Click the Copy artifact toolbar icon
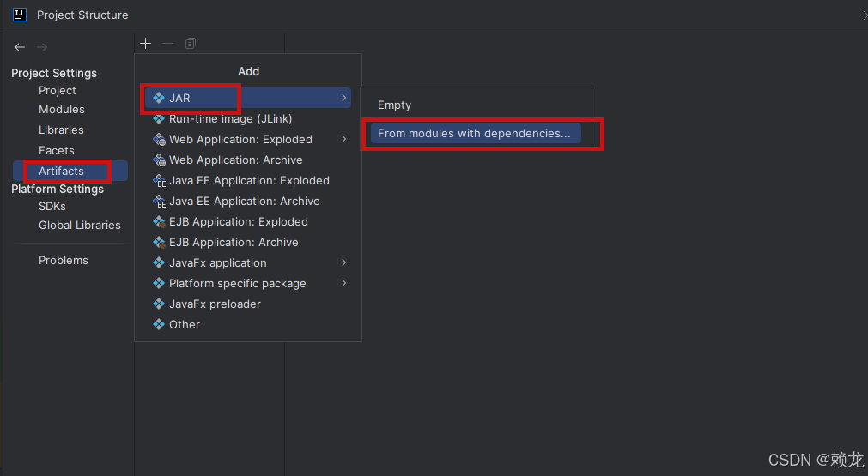The height and width of the screenshot is (476, 868). (191, 44)
